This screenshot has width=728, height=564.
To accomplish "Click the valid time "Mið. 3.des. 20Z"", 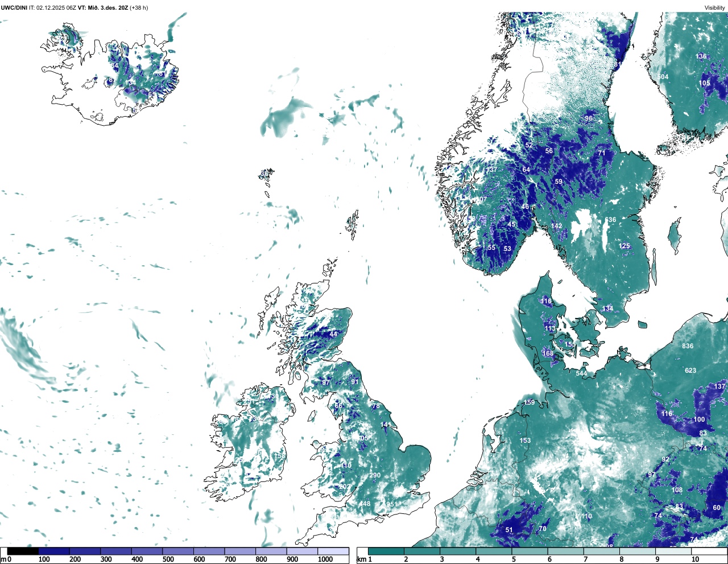I will coord(107,7).
